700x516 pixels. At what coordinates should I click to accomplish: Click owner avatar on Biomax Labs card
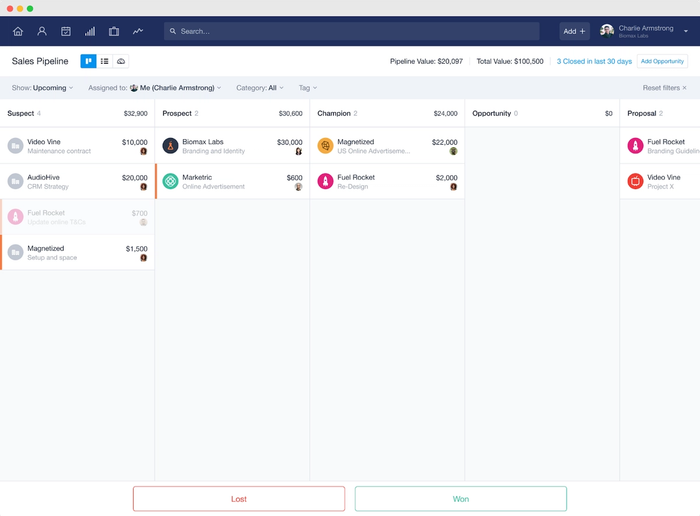[x=298, y=151]
